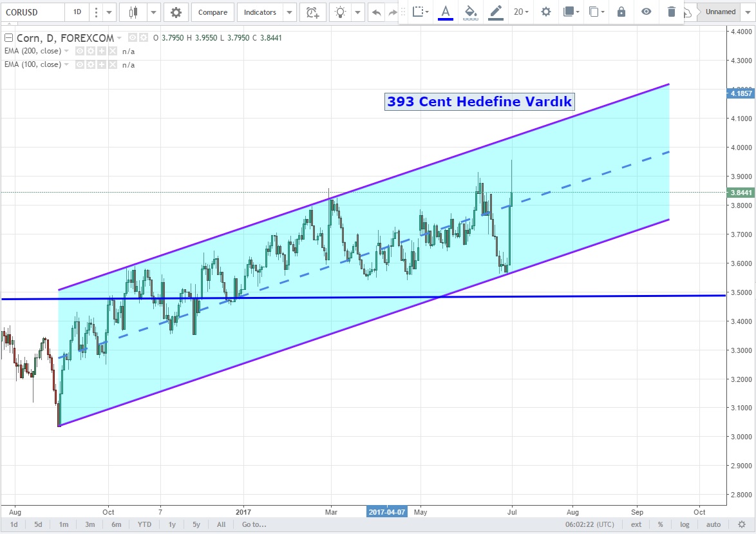Click the add alert clock icon
This screenshot has height=534, width=756.
coord(312,12)
